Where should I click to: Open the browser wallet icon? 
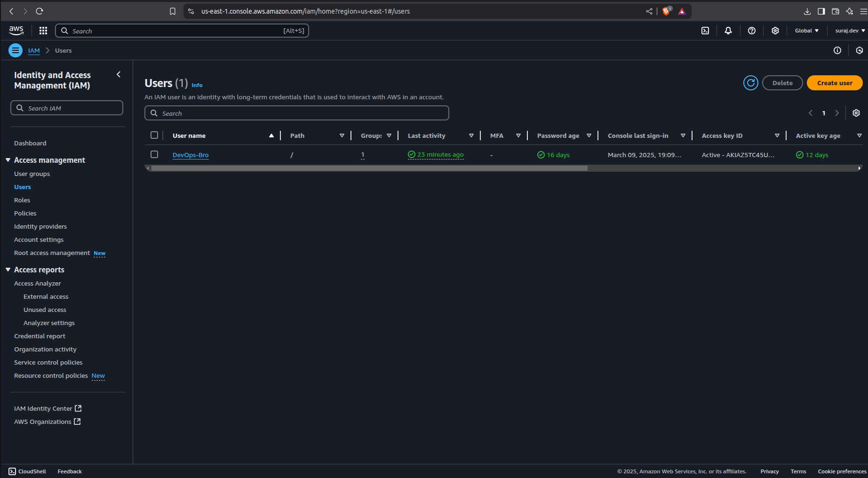click(836, 11)
